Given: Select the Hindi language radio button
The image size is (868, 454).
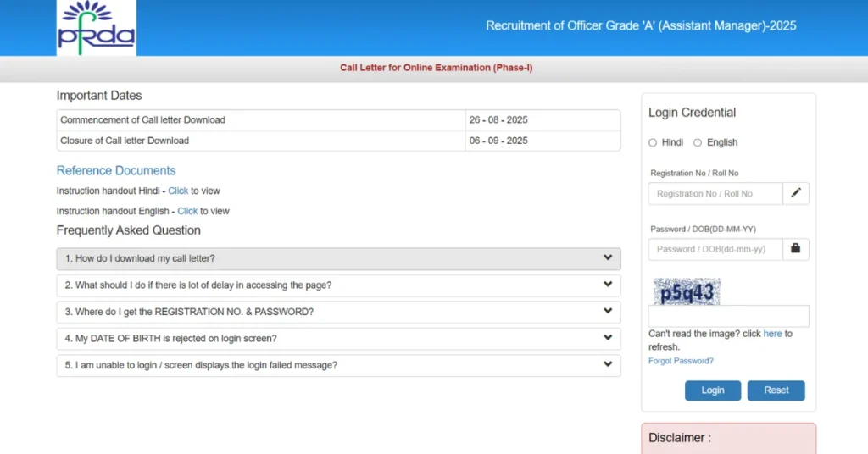Looking at the screenshot, I should pos(653,142).
